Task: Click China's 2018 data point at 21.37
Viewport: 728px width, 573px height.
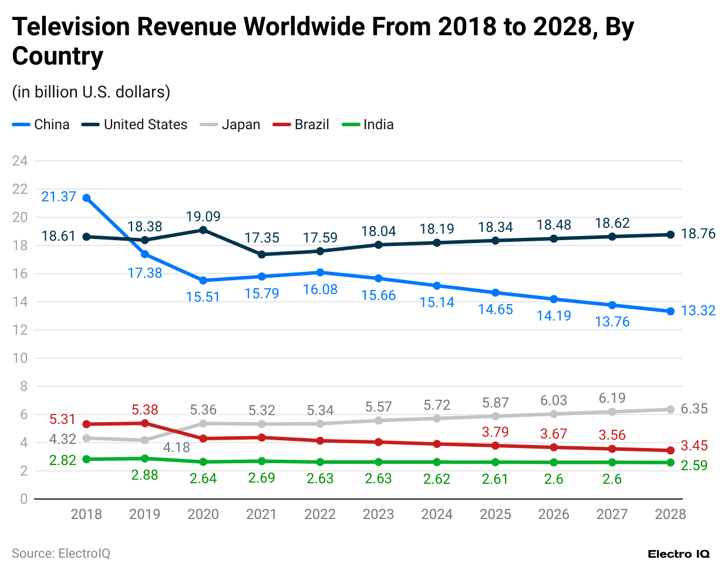Action: [86, 197]
